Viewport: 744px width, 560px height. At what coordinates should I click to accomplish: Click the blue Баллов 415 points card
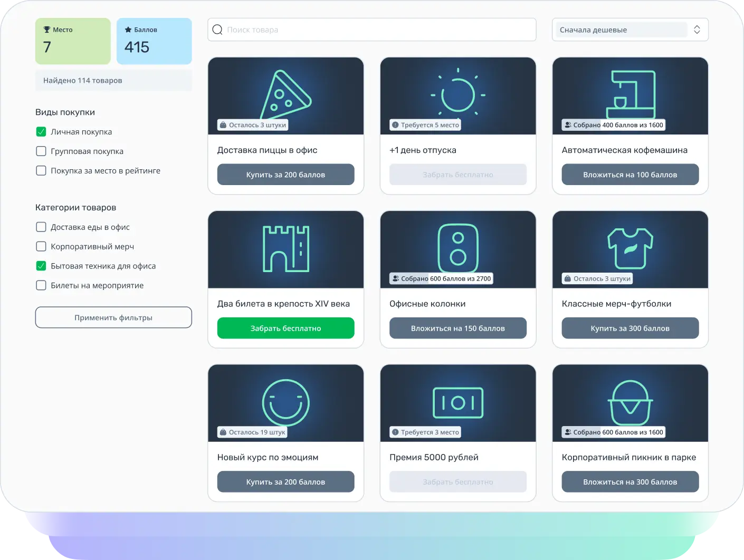click(x=154, y=41)
